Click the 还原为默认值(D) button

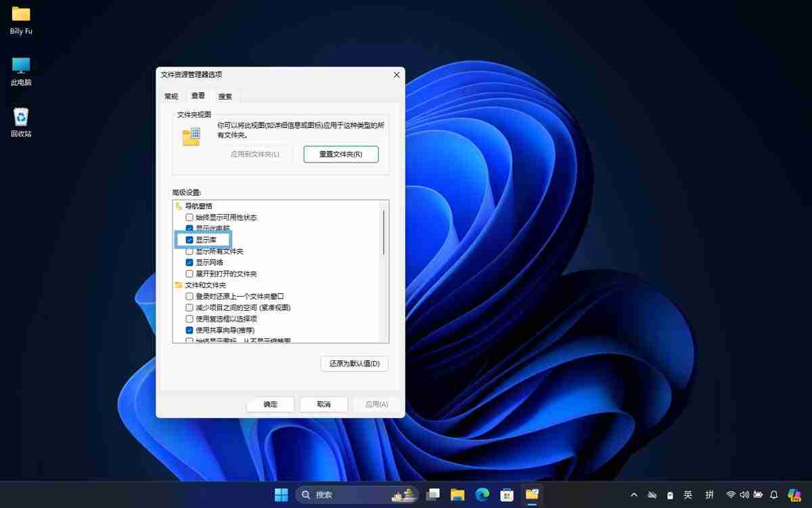(x=353, y=364)
